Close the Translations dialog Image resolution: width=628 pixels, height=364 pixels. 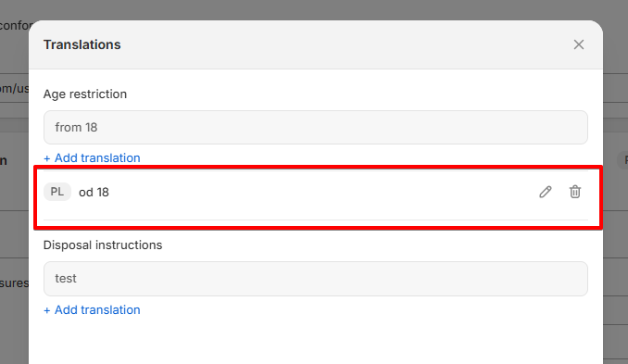[579, 44]
